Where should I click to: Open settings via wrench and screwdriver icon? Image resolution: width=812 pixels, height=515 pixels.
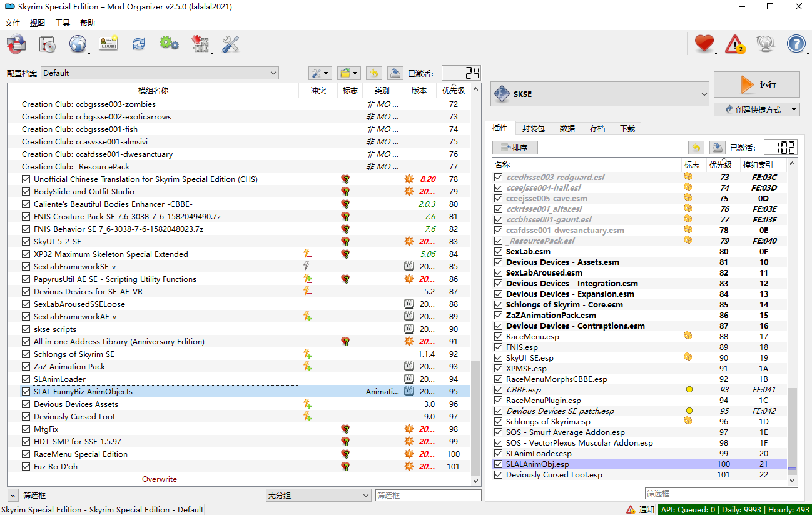[231, 44]
